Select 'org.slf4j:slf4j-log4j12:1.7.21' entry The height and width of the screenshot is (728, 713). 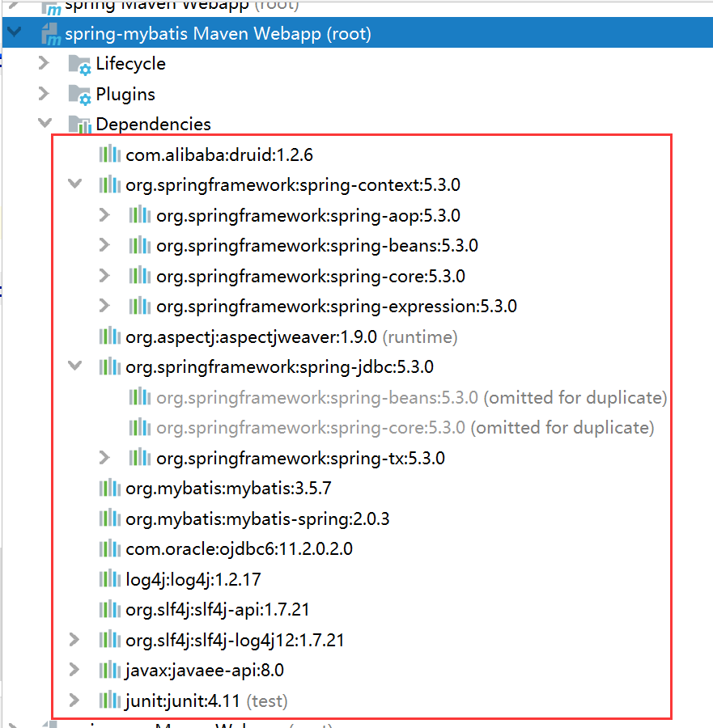[235, 641]
